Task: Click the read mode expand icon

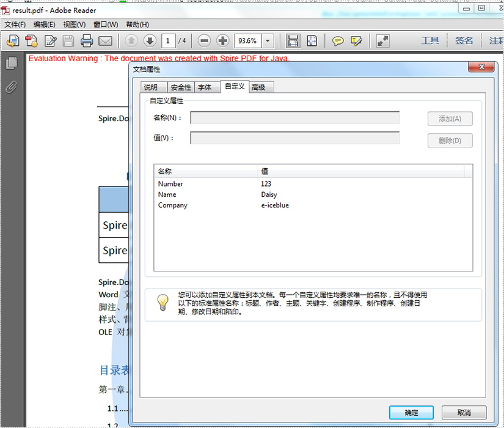Action: click(x=383, y=41)
